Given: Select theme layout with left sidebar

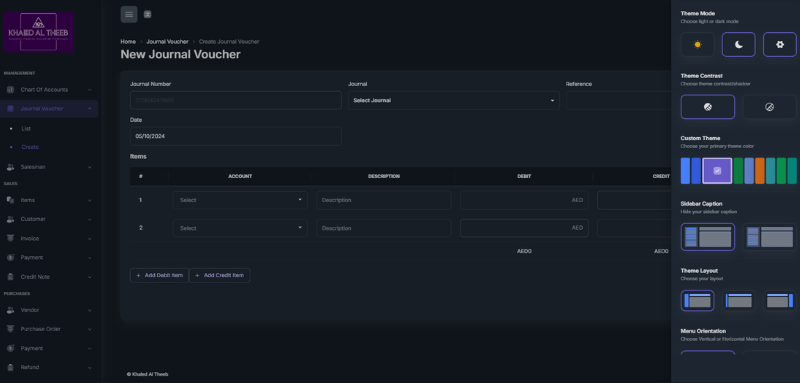Looking at the screenshot, I should 697,301.
